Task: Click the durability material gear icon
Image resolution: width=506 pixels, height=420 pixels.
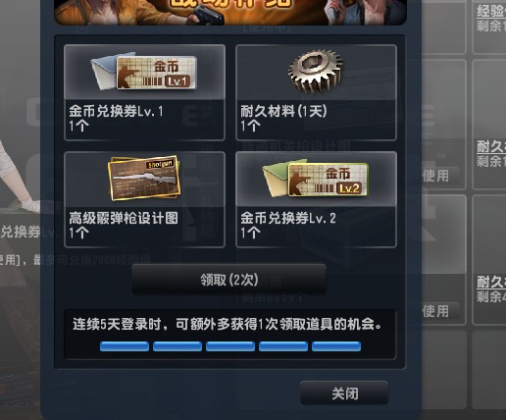Action: (x=316, y=71)
